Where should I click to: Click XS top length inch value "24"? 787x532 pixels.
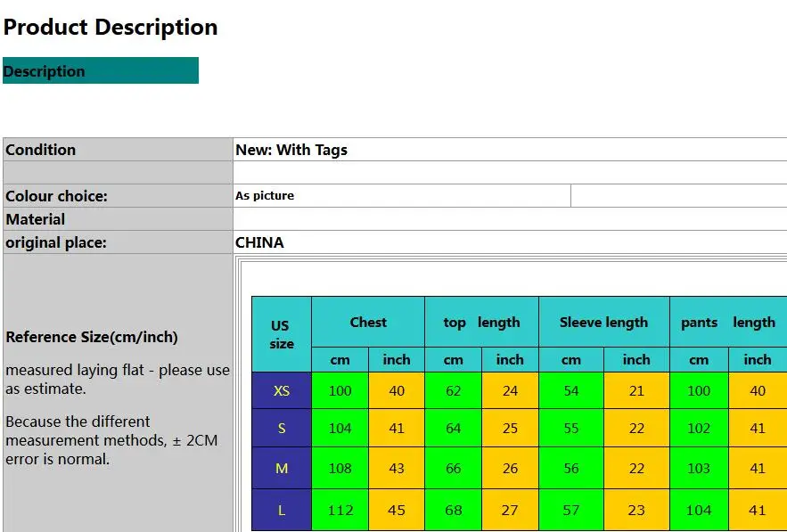pos(510,390)
